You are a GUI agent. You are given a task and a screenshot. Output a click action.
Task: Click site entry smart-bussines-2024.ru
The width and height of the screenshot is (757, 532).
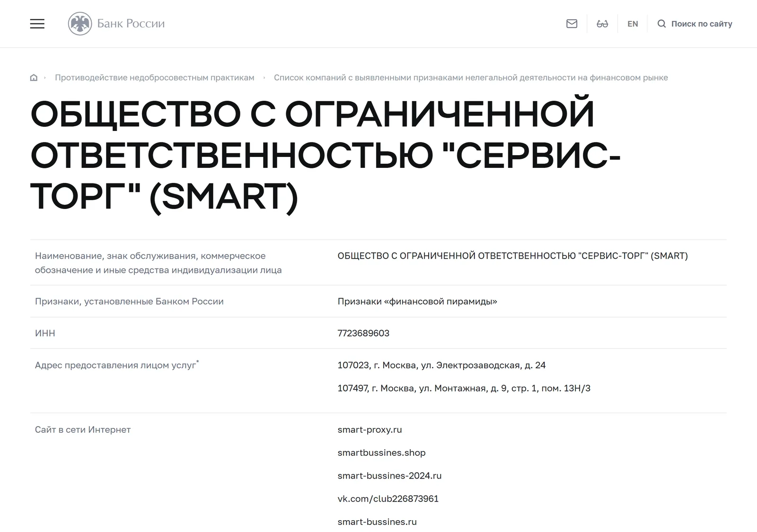click(389, 476)
